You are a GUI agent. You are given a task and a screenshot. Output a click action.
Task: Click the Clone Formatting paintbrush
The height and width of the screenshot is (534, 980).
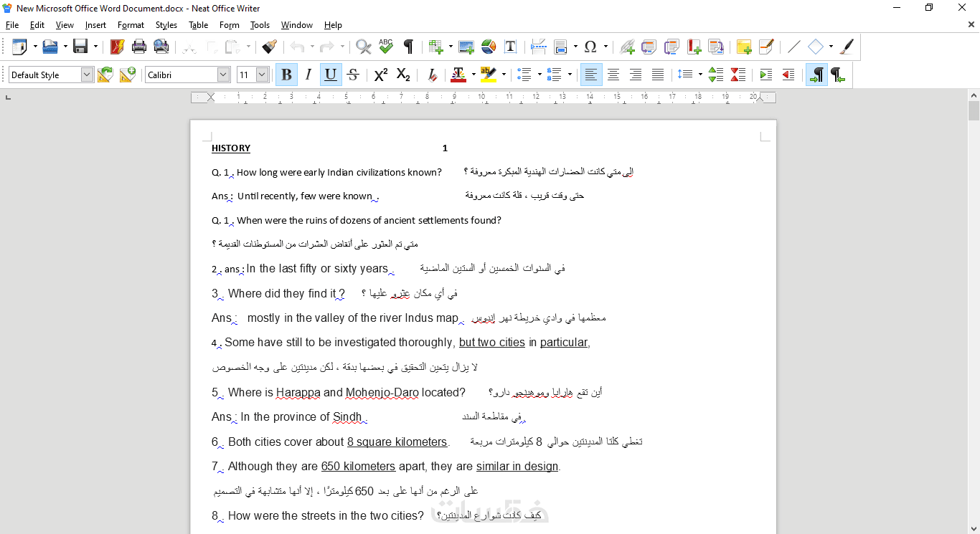pyautogui.click(x=269, y=47)
